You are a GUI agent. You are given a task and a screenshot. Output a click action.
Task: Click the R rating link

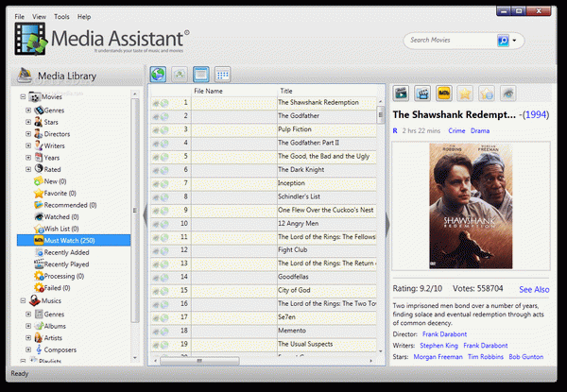395,130
